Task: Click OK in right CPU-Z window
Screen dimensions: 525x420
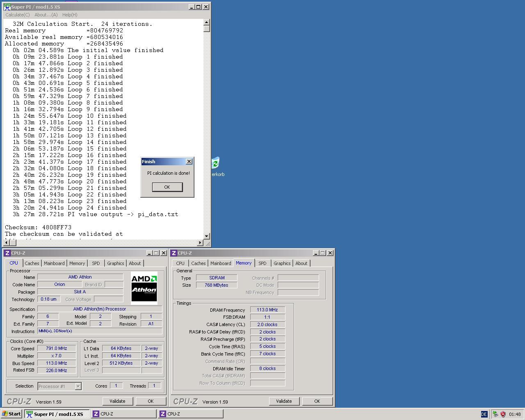Action: coord(317,401)
